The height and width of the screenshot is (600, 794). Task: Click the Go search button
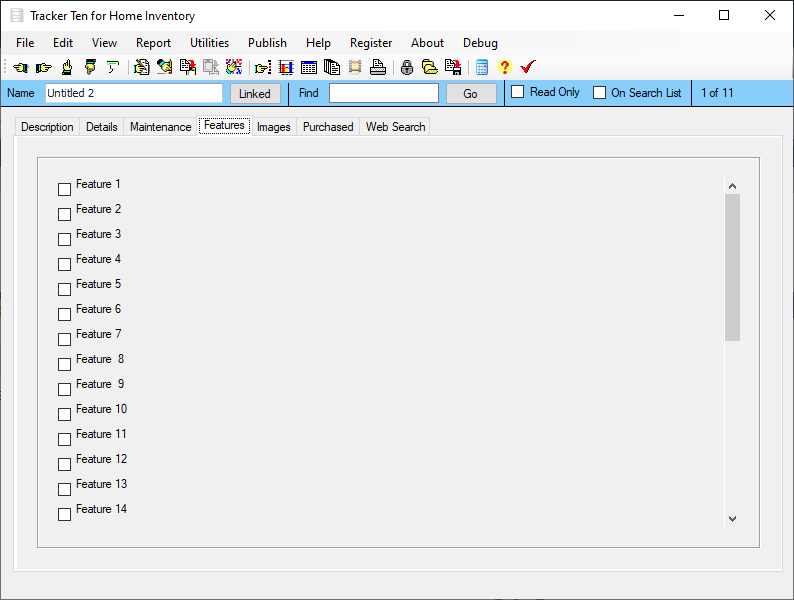tap(470, 94)
